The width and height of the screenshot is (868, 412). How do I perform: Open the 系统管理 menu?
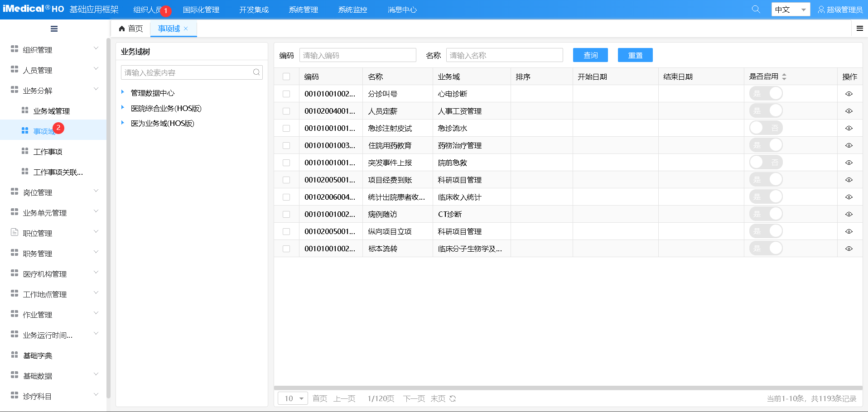tap(303, 9)
